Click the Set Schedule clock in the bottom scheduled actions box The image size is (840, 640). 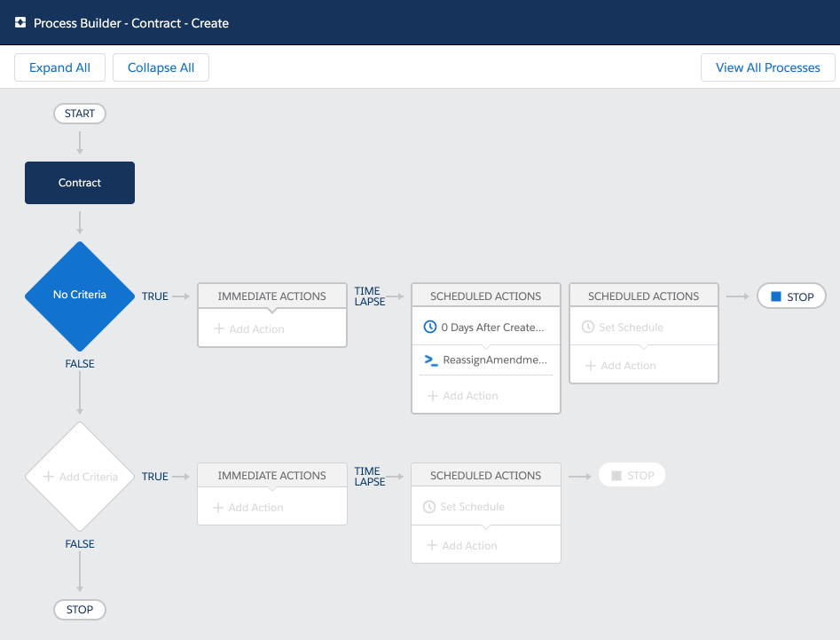[429, 507]
